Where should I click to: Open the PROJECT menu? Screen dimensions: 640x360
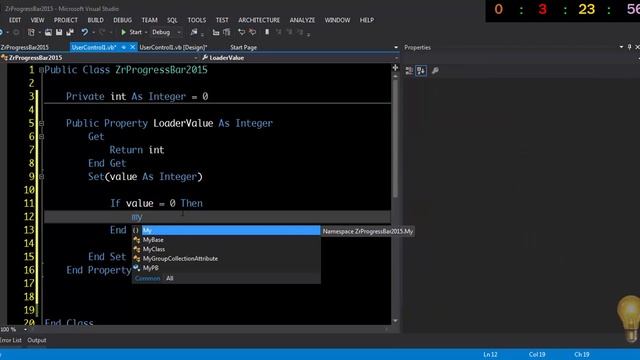pyautogui.click(x=66, y=20)
